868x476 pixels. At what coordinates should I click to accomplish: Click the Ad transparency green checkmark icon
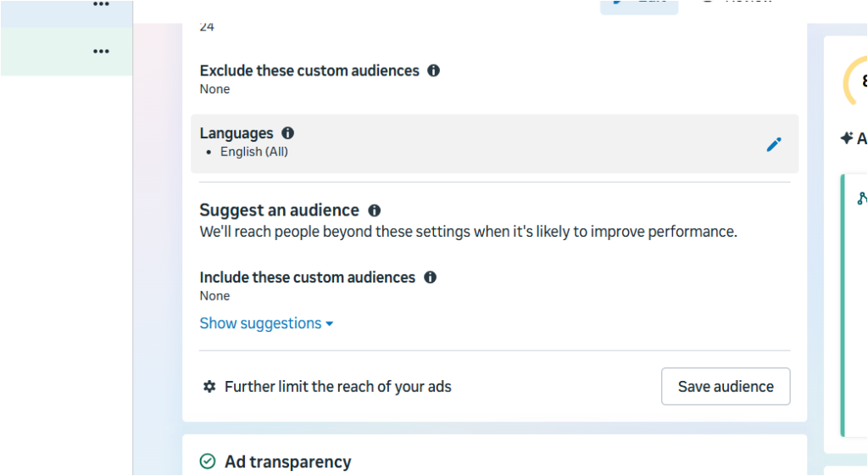point(208,461)
